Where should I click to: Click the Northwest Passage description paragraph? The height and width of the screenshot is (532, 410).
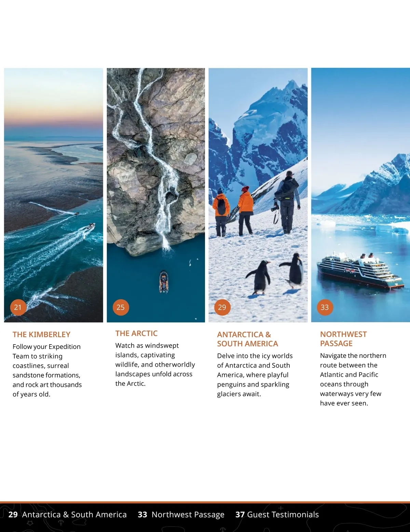(353, 379)
